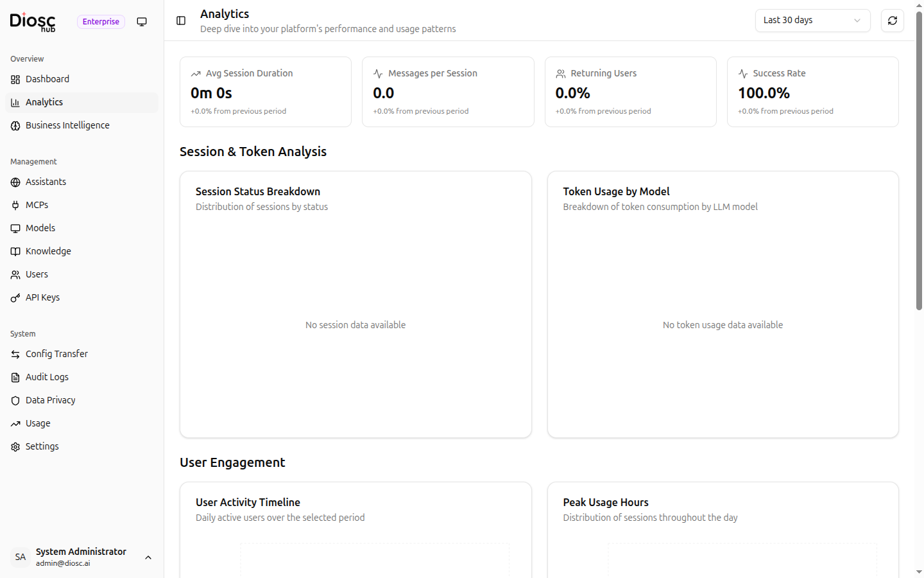The height and width of the screenshot is (578, 924).
Task: Click the 'Session & Token Analysis' heading
Action: point(253,152)
